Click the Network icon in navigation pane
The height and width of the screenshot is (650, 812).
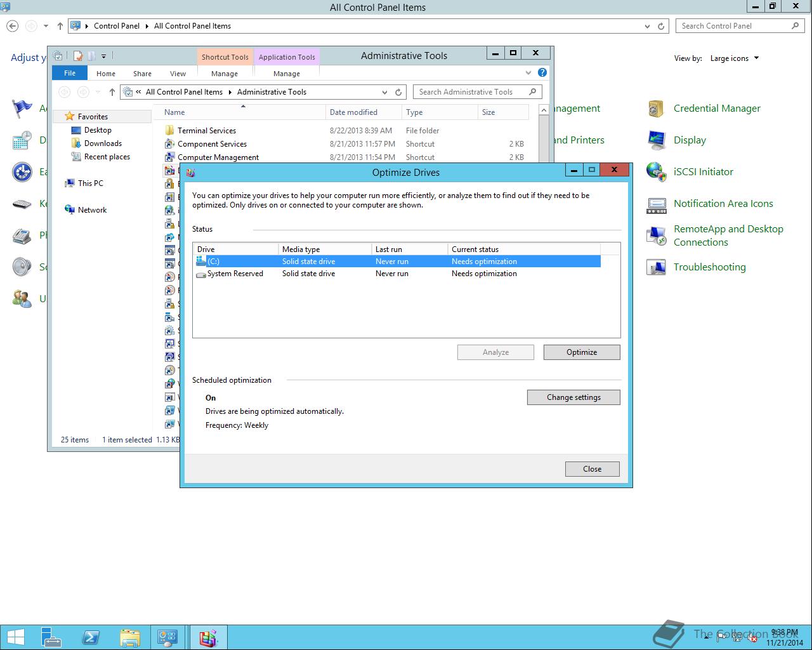70,210
